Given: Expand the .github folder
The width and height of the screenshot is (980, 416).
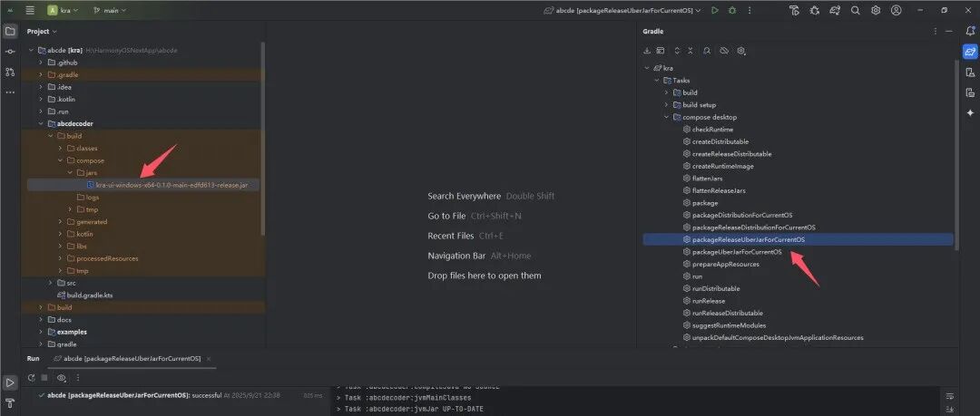Looking at the screenshot, I should pos(41,63).
